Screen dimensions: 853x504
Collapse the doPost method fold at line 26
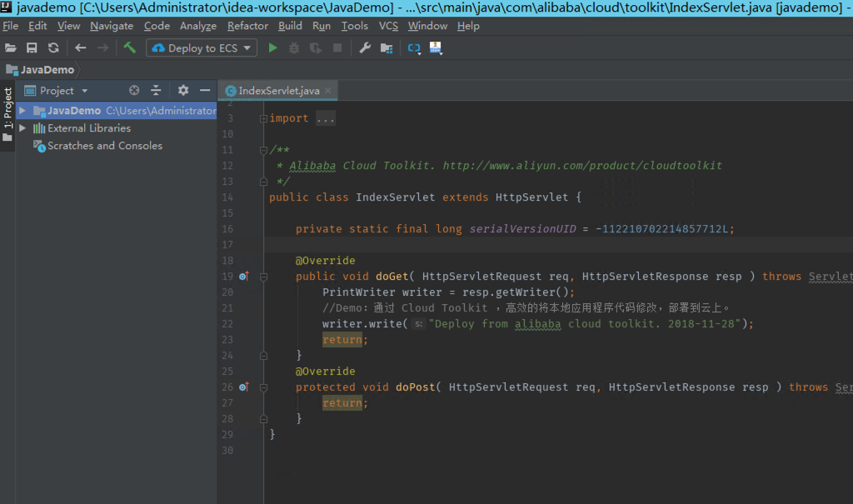pos(263,387)
